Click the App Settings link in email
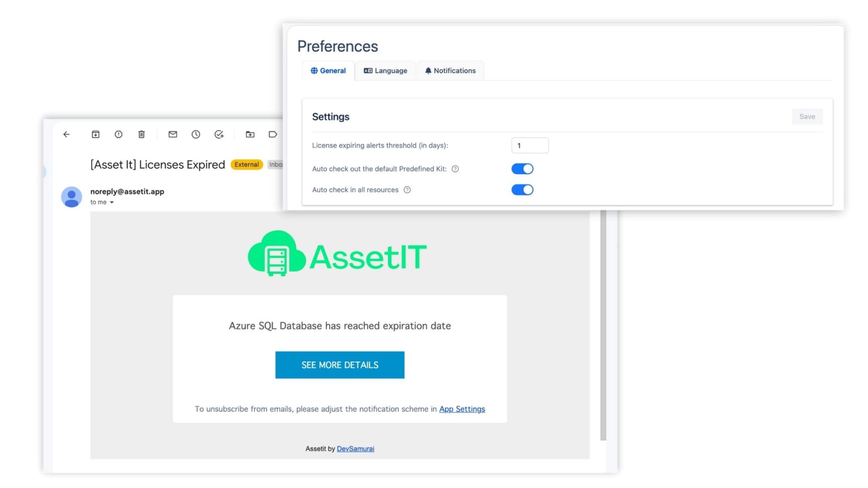This screenshot has width=868, height=488. (x=462, y=409)
